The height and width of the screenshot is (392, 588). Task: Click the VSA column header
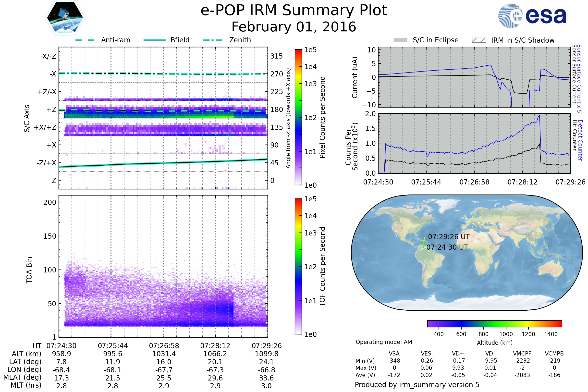coord(394,354)
